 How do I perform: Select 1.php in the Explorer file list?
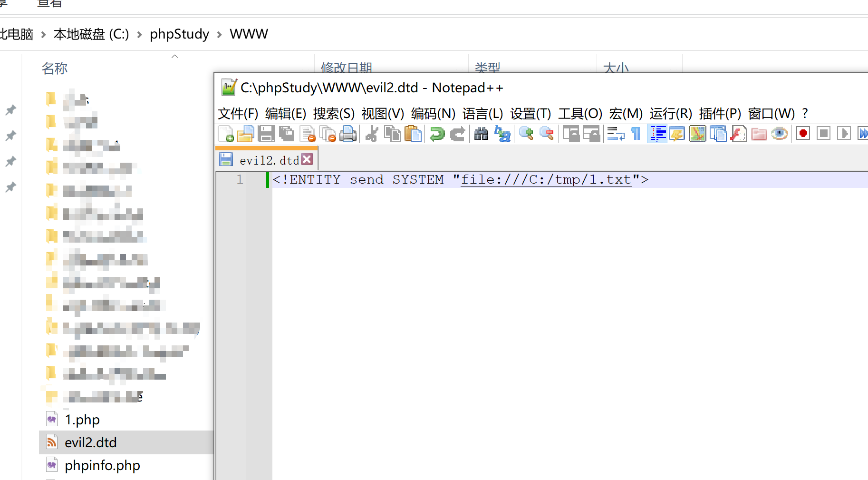point(82,420)
